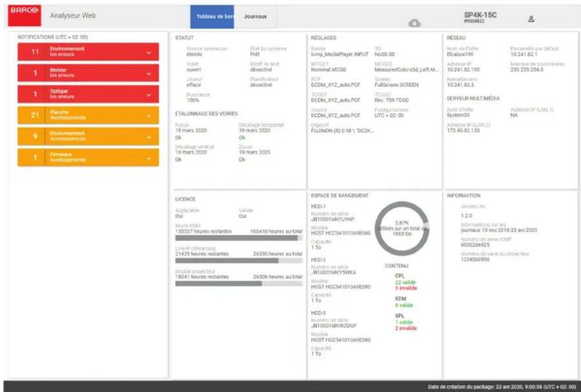The width and height of the screenshot is (581, 392).
Task: Open the Optique les erreurs notification
Action: click(88, 94)
